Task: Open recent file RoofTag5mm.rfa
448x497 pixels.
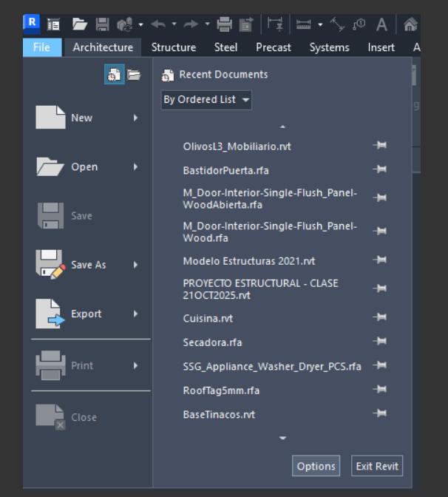Action: 221,390
